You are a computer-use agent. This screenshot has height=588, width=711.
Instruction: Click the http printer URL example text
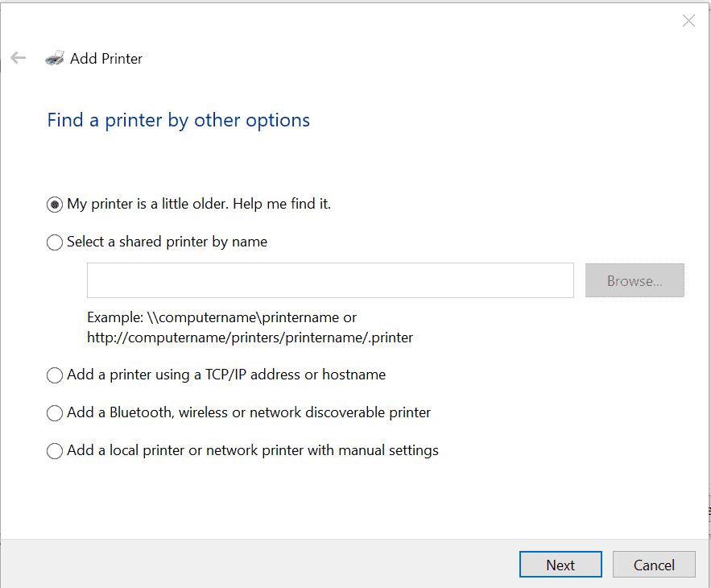(x=250, y=337)
